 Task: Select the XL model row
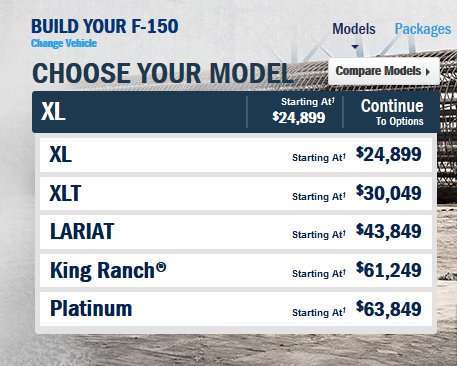point(236,155)
